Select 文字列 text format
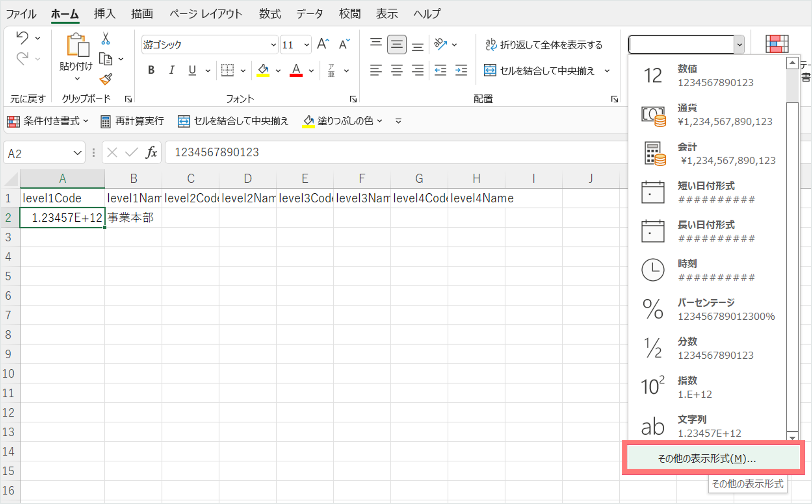This screenshot has height=504, width=812. pos(707,426)
